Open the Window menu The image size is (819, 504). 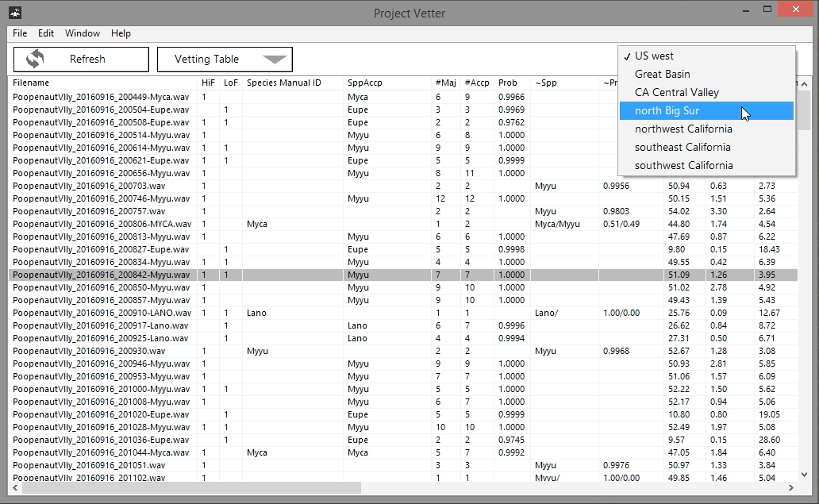(x=83, y=33)
